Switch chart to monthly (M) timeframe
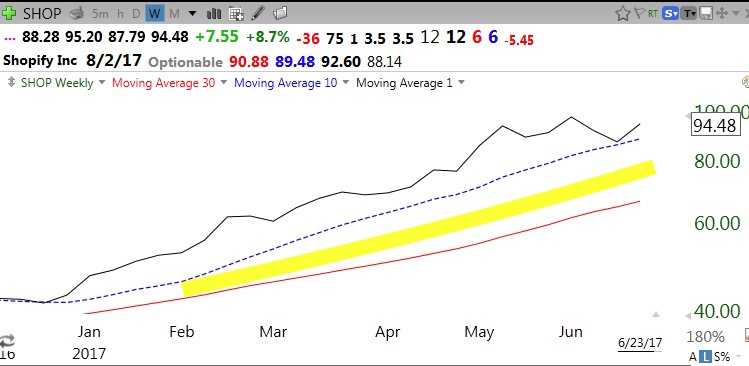Viewport: 749px width, 366px height. click(x=174, y=13)
